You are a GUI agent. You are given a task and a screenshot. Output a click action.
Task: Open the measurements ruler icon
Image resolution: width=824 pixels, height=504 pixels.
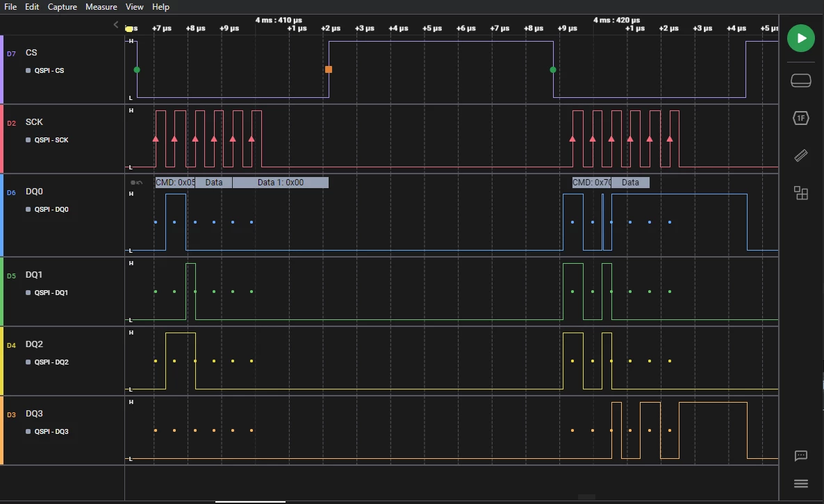800,156
